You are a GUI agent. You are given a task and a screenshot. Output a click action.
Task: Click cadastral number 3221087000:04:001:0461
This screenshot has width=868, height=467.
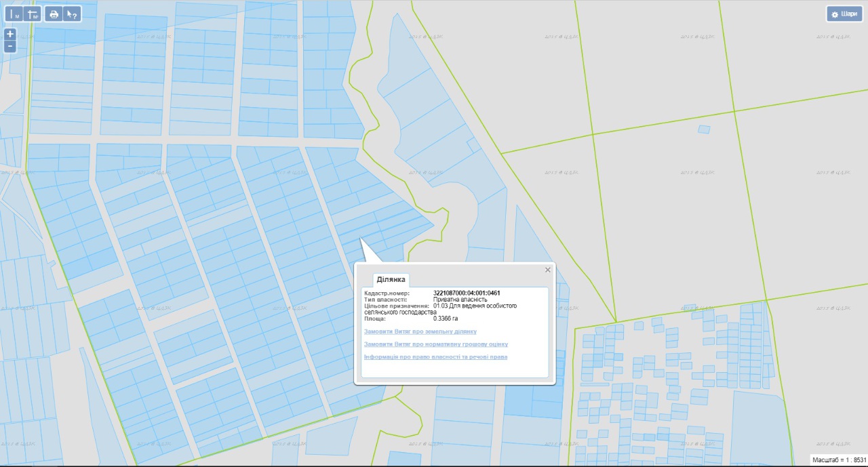tap(467, 293)
